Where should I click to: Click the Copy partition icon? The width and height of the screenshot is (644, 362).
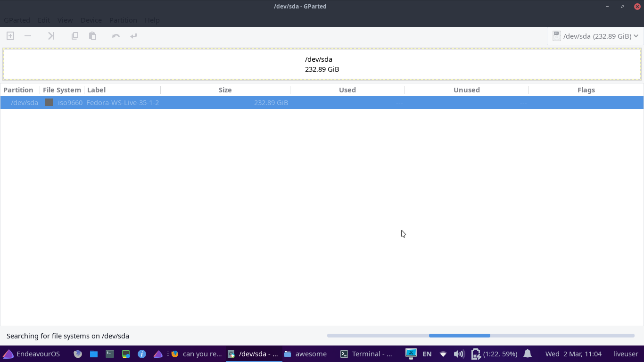[74, 36]
